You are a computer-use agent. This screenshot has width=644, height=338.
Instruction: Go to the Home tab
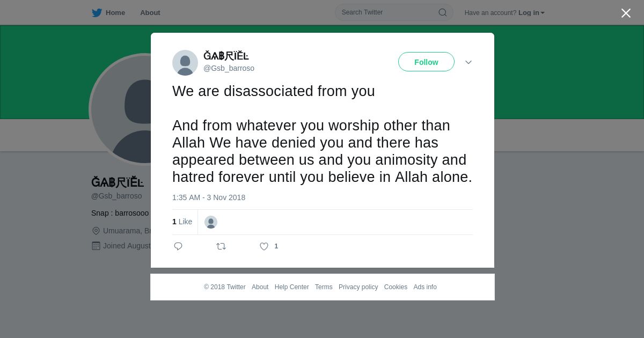[108, 13]
